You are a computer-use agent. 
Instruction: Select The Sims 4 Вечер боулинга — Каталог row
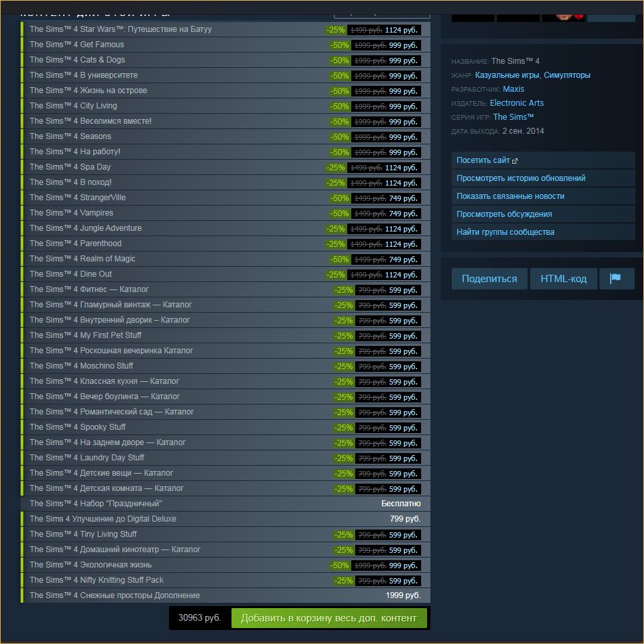tap(226, 397)
